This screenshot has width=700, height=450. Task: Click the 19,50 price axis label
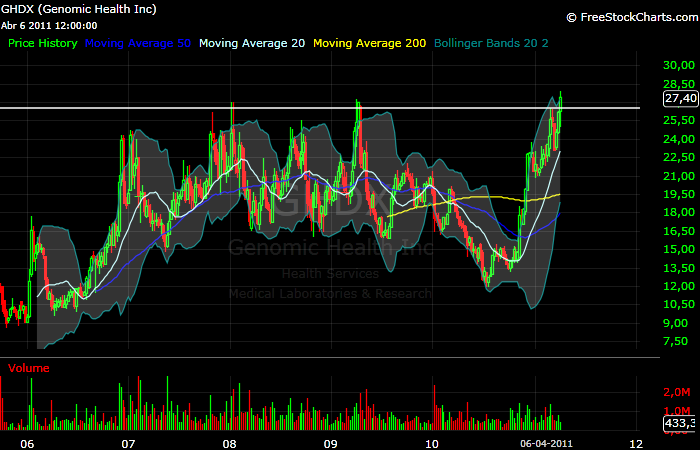point(679,194)
